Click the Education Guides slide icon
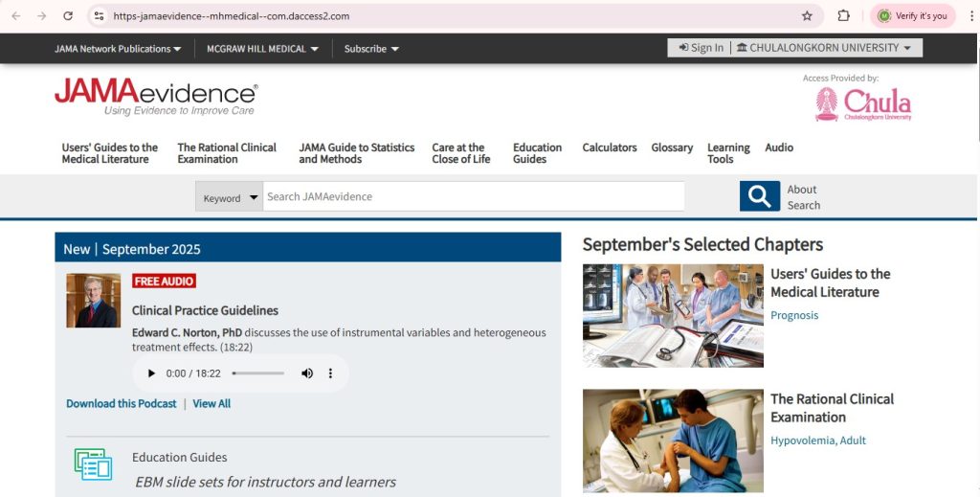 coord(93,464)
